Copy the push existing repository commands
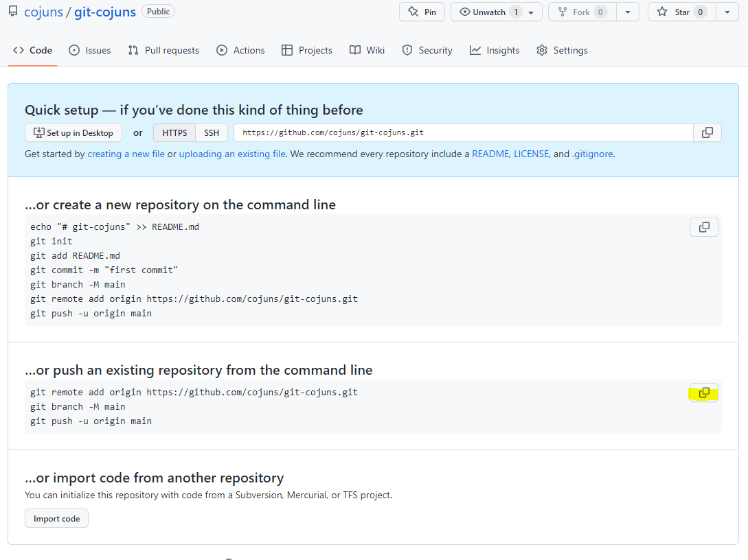The width and height of the screenshot is (748, 560). (703, 393)
